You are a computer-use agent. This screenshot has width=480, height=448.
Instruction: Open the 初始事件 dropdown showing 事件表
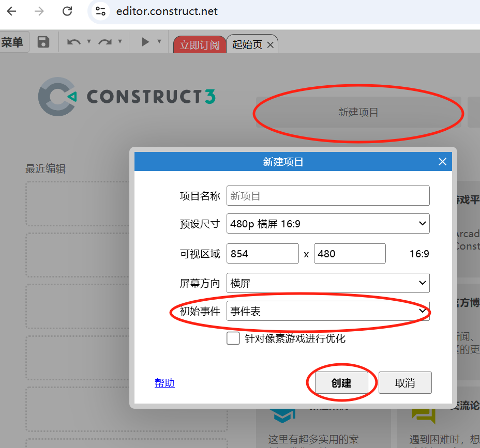[x=328, y=312]
